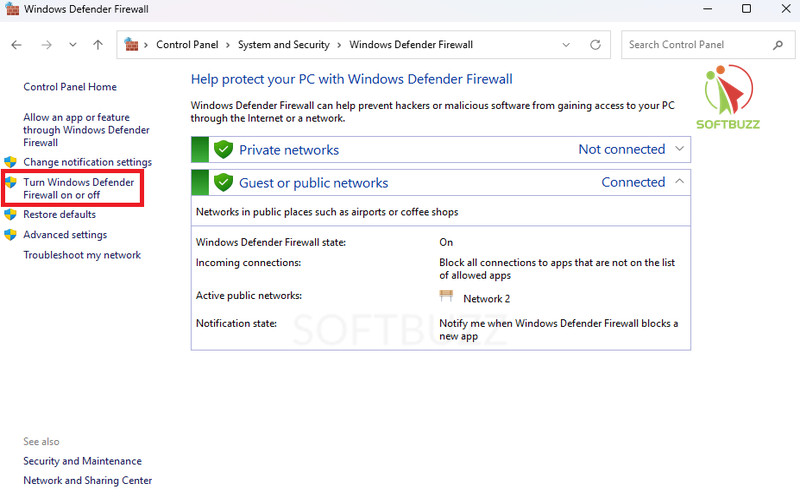Refresh the Control Panel page

coord(595,45)
